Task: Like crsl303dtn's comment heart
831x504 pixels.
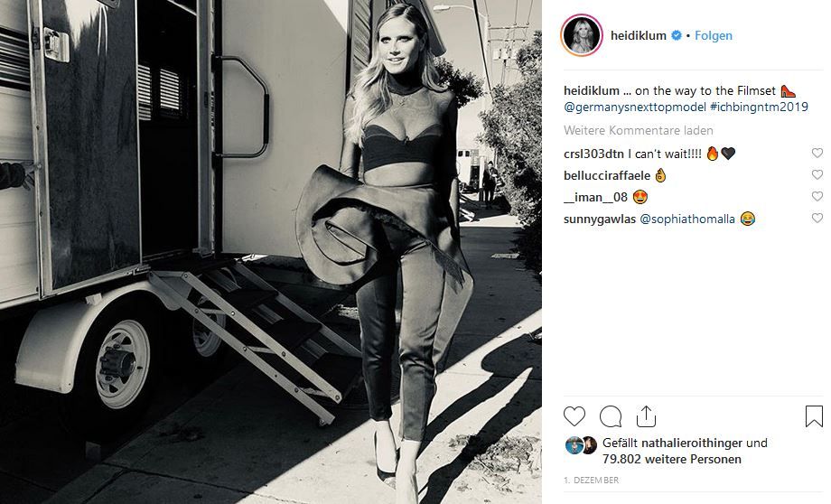Action: [817, 154]
